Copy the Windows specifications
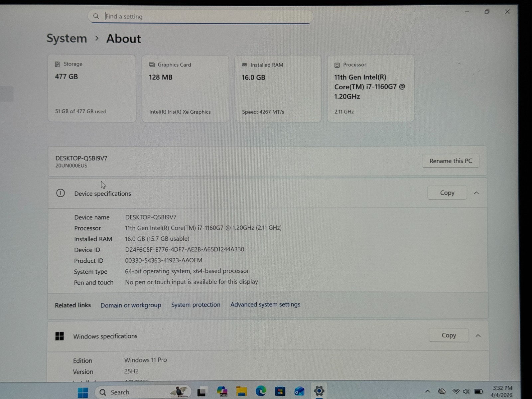Viewport: 532px width, 399px height. click(x=449, y=335)
